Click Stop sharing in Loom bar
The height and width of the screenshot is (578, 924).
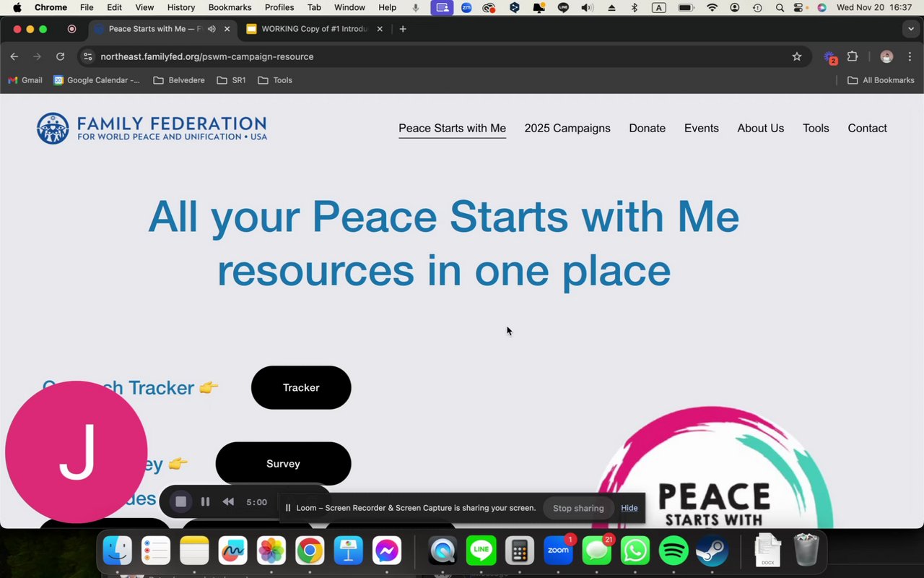578,508
